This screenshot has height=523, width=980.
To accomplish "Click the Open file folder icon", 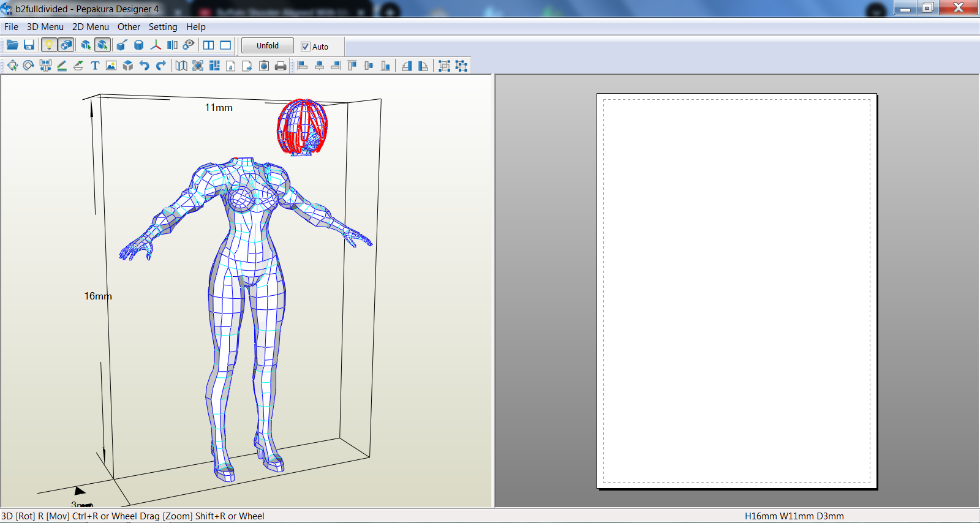I will tap(12, 45).
